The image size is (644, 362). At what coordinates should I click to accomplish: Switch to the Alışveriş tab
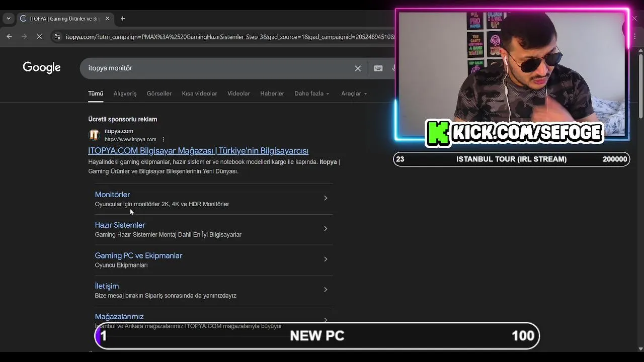click(125, 94)
